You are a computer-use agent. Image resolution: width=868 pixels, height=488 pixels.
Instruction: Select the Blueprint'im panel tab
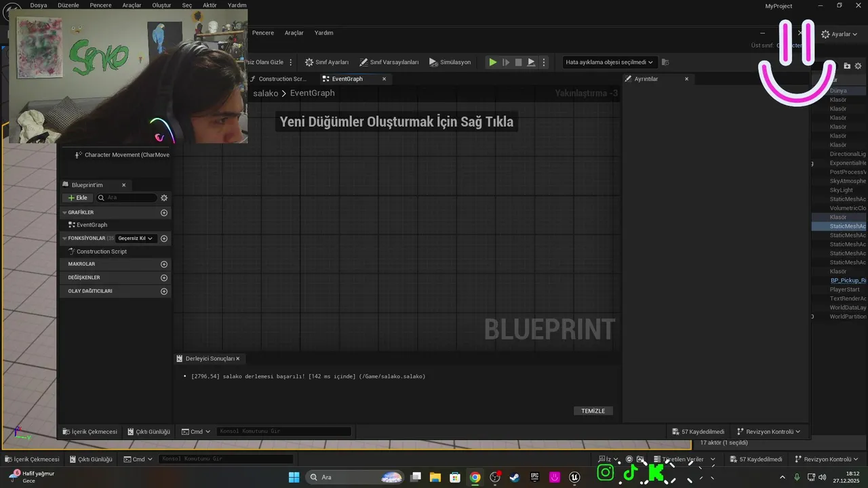point(87,185)
